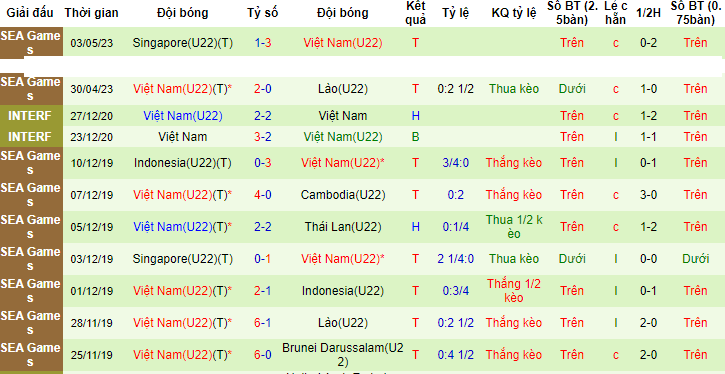
Task: Click the 0-1 score on 03/12/19
Action: [262, 258]
